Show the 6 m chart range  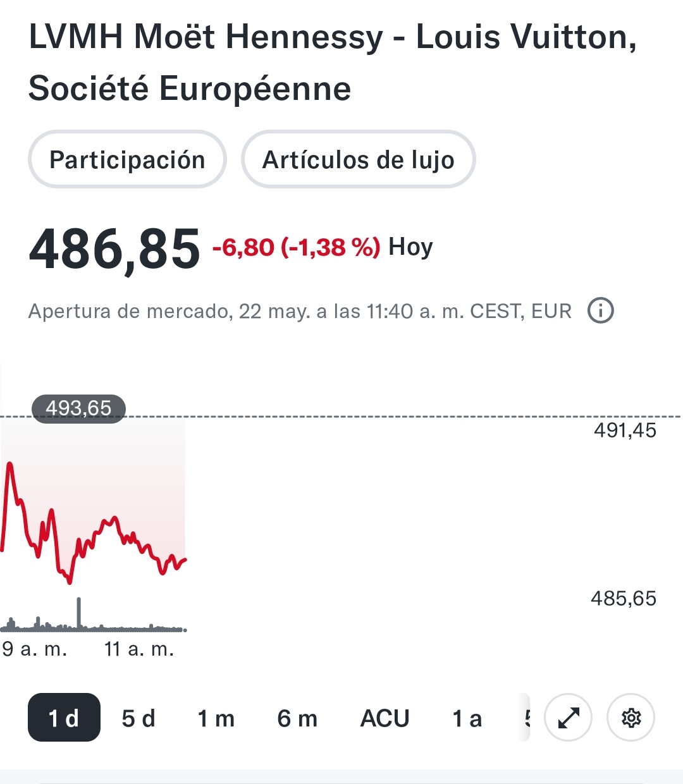(297, 718)
